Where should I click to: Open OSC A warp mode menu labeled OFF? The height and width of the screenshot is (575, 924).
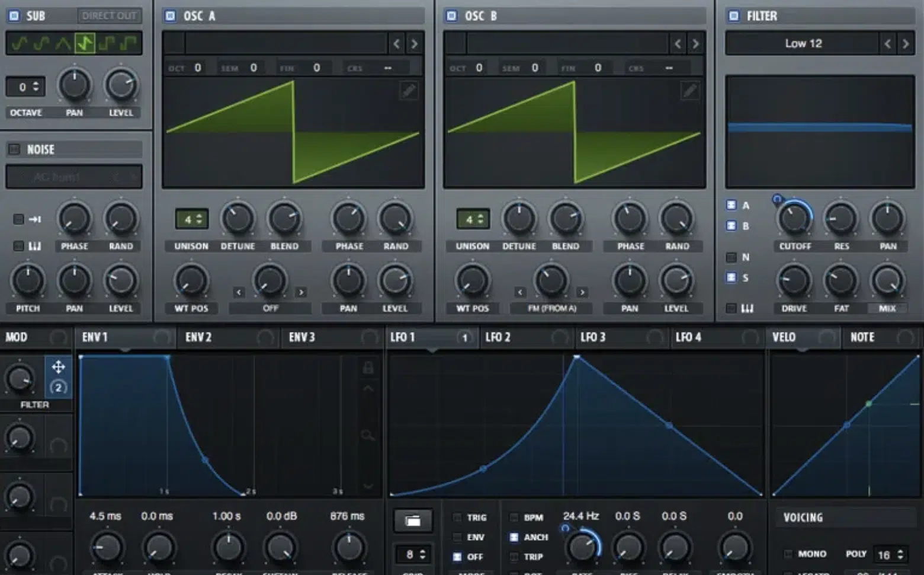click(x=270, y=308)
